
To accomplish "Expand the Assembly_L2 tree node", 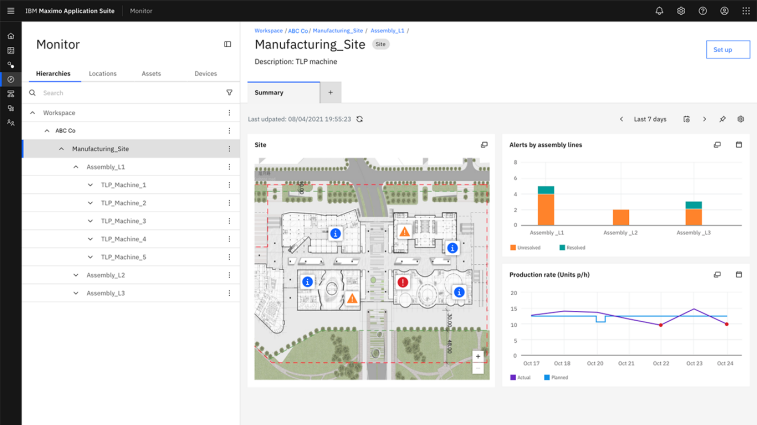I will tap(76, 275).
